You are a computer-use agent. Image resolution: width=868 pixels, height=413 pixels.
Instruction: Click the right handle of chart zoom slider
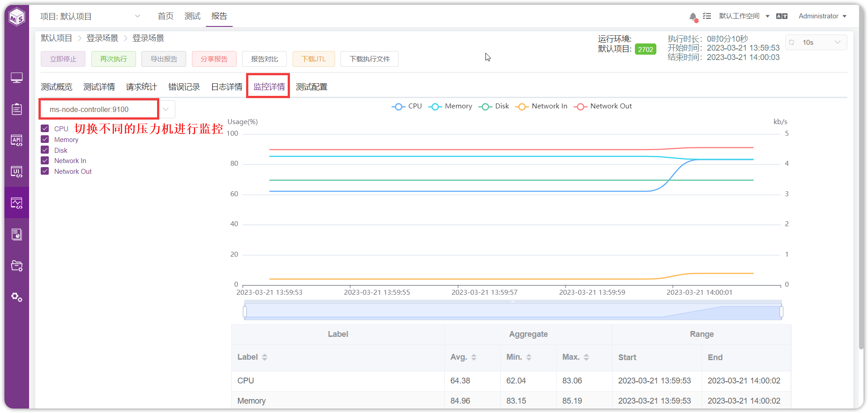pos(782,312)
